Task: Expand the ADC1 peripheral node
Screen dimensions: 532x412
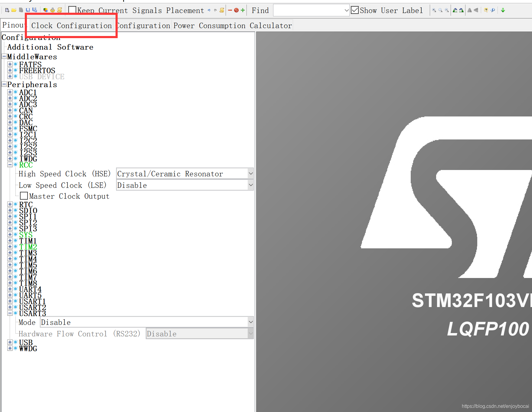Action: [x=10, y=92]
